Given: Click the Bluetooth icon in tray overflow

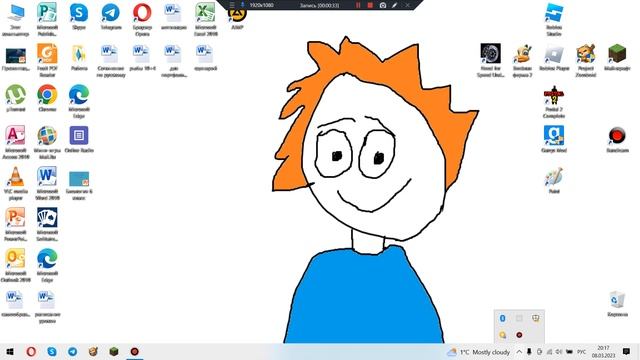Looking at the screenshot, I should (502, 318).
